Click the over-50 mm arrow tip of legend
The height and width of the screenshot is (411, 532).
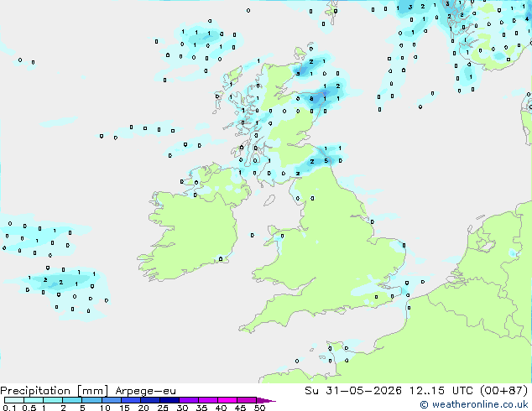tap(266, 400)
